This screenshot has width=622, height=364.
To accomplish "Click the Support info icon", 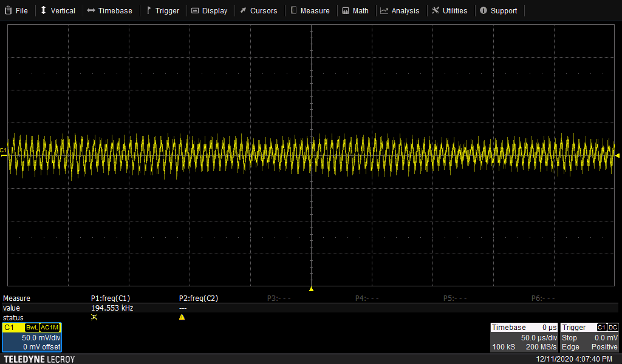I will click(484, 10).
